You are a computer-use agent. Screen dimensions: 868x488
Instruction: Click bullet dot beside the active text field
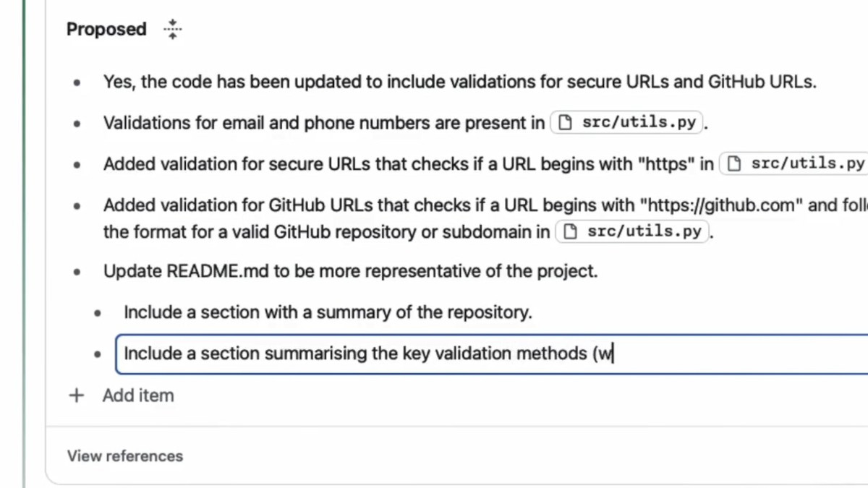(98, 354)
